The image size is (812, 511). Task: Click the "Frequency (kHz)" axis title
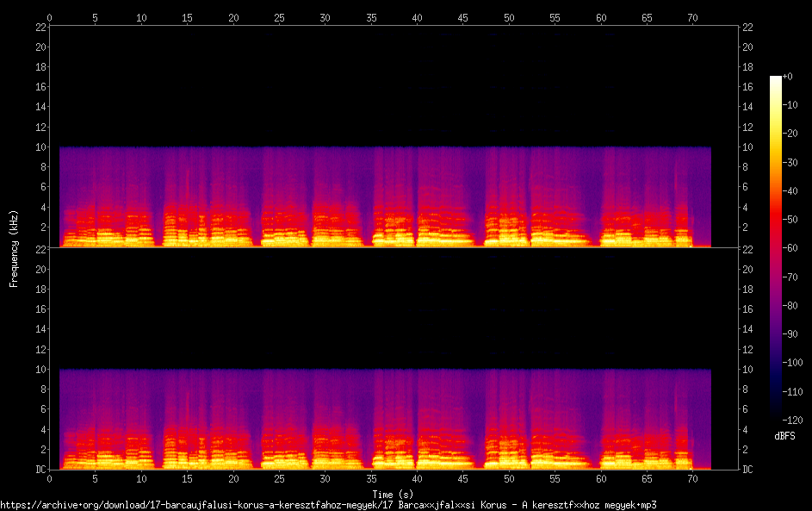pyautogui.click(x=14, y=249)
